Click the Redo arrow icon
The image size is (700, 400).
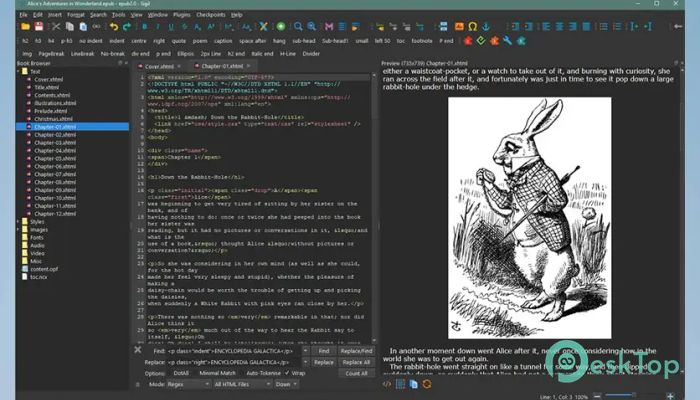pos(127,27)
